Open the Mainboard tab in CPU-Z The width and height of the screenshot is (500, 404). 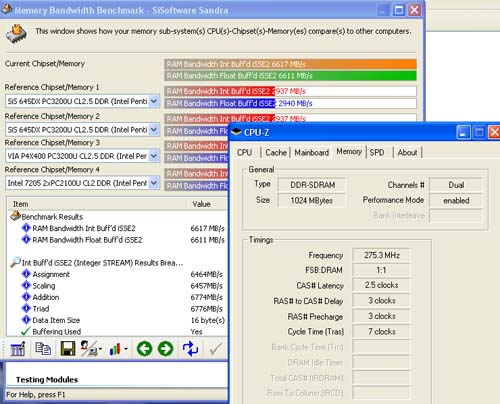click(312, 153)
